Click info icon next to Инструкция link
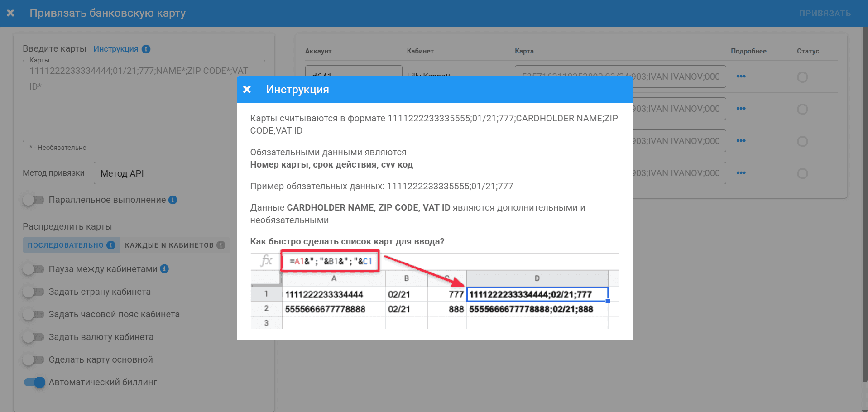The width and height of the screenshot is (868, 412). 146,49
